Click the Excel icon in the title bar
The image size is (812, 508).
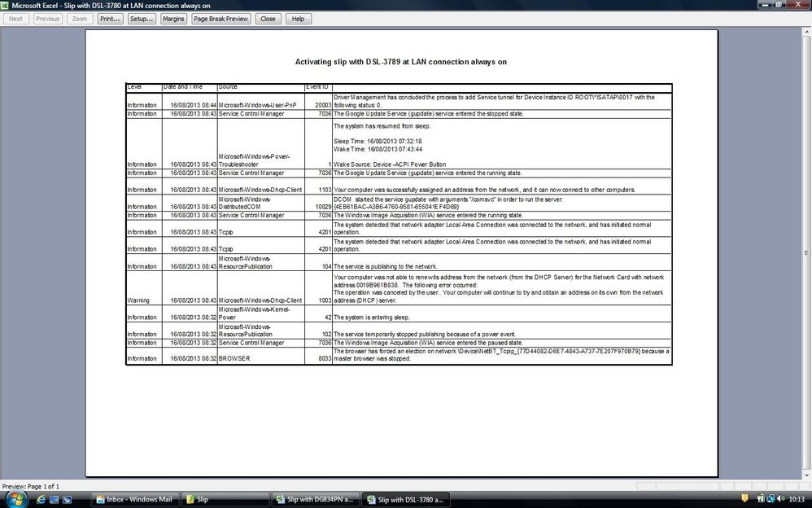[6, 4]
